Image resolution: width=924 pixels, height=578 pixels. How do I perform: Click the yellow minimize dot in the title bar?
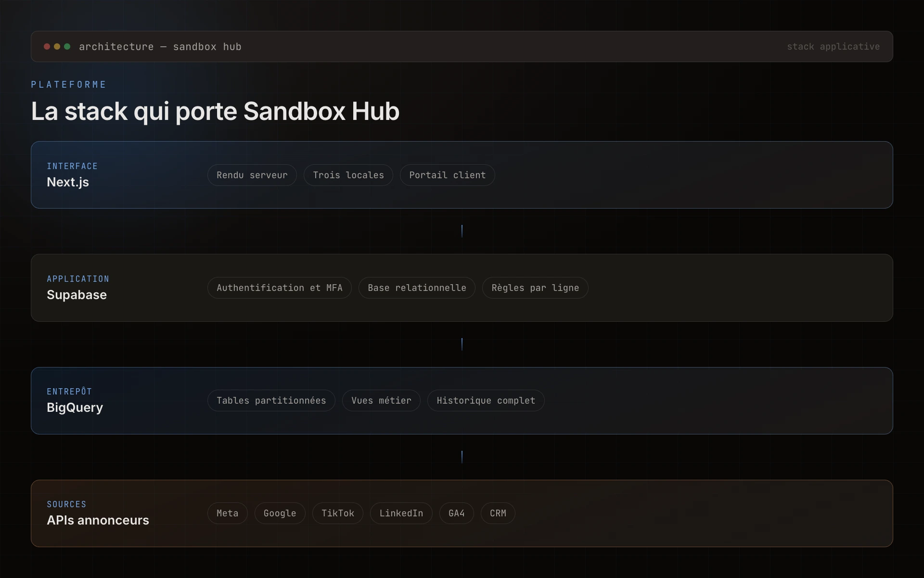[x=57, y=47]
